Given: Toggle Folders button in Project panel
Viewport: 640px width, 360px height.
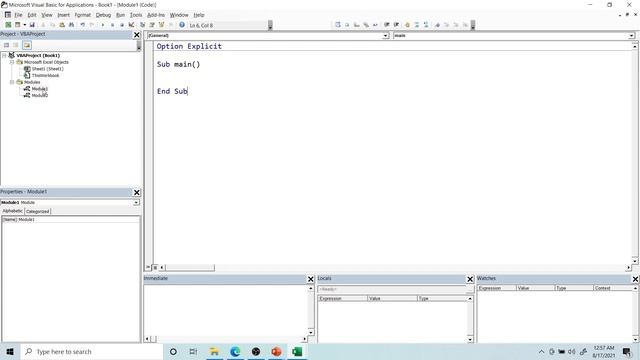Looking at the screenshot, I should pyautogui.click(x=27, y=45).
